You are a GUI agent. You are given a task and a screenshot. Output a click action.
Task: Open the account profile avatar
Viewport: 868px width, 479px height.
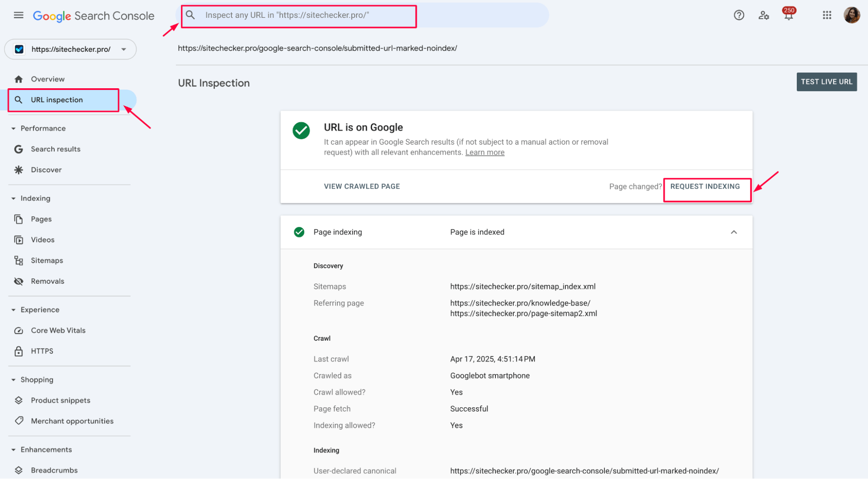pyautogui.click(x=851, y=15)
